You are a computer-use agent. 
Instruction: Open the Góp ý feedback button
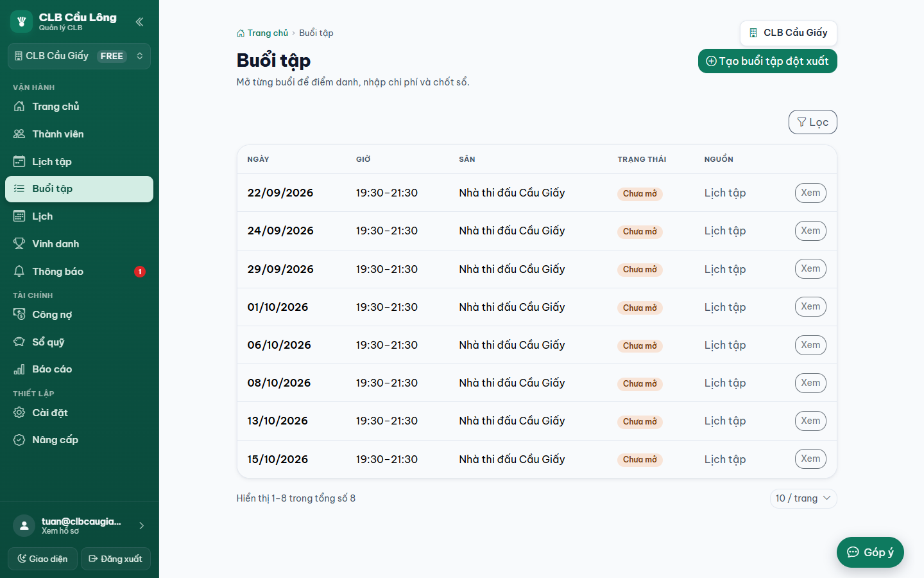870,552
